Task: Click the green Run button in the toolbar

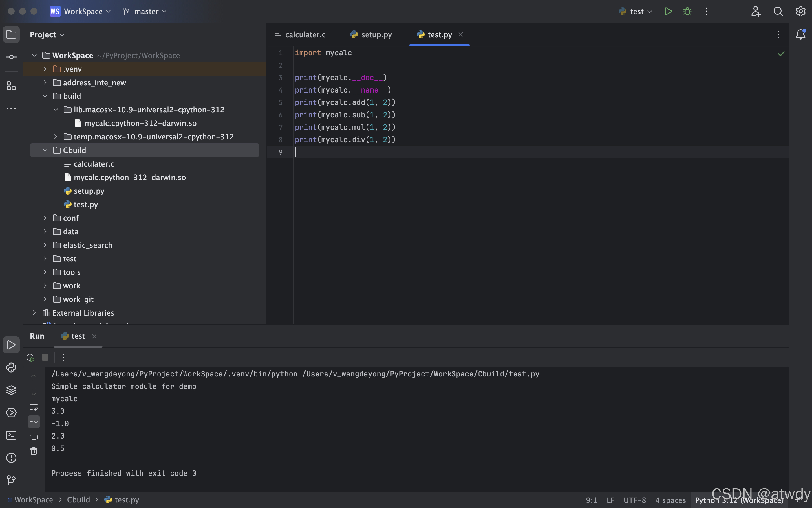Action: (x=668, y=11)
